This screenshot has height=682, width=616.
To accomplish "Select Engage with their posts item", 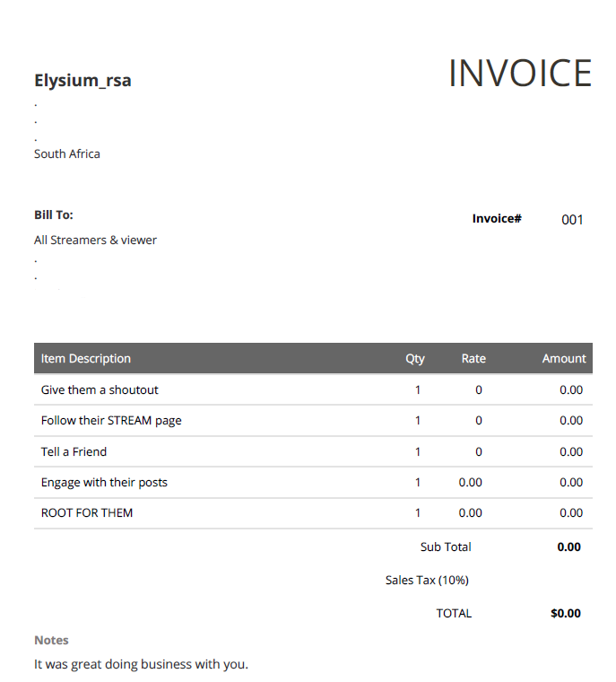I will tap(104, 483).
